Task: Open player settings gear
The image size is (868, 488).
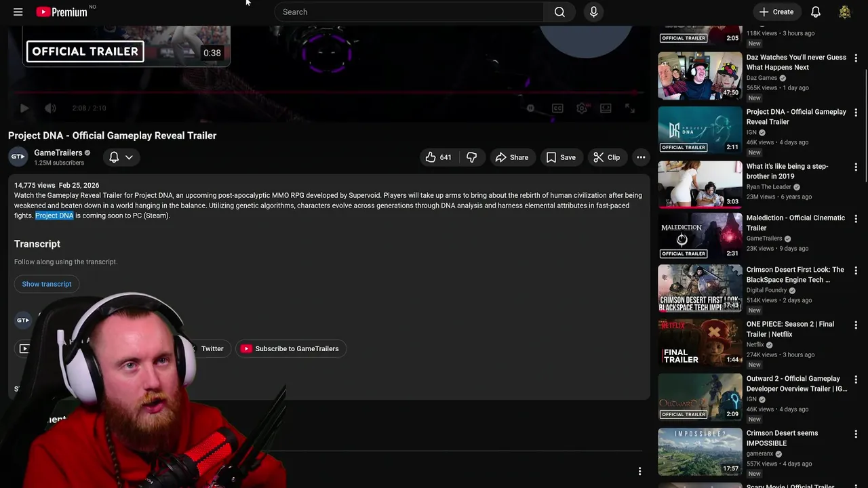Action: click(x=581, y=108)
